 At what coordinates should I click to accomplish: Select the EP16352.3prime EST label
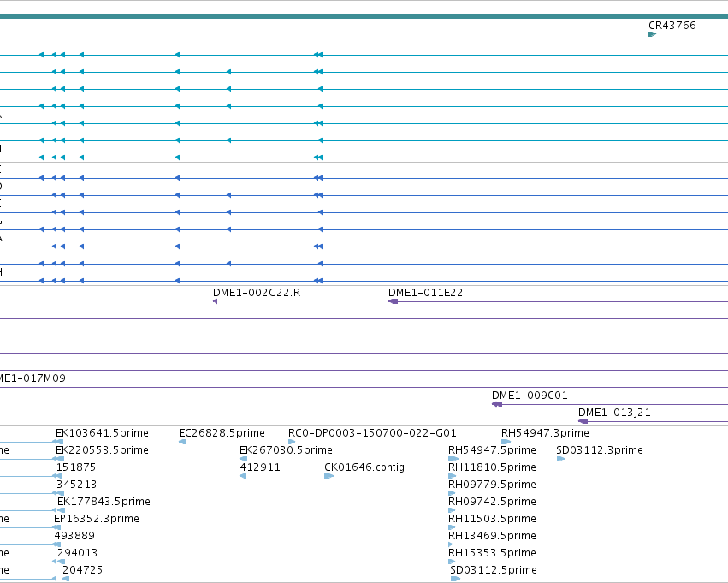[97, 519]
